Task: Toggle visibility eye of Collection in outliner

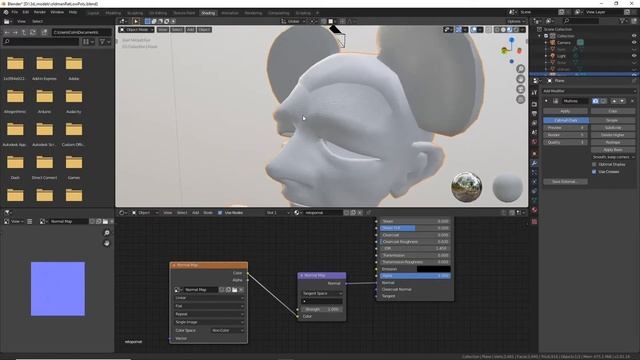Action: (x=634, y=36)
